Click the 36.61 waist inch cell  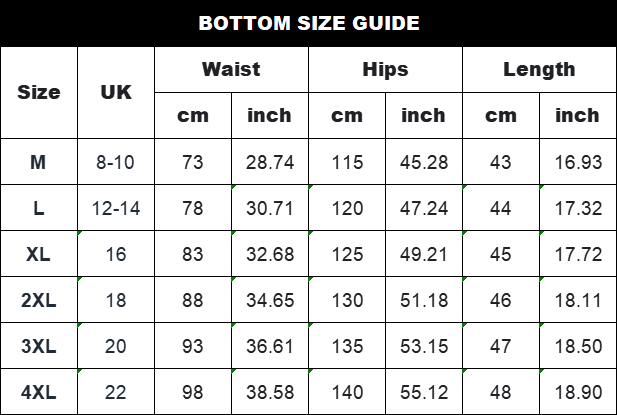[x=270, y=346]
